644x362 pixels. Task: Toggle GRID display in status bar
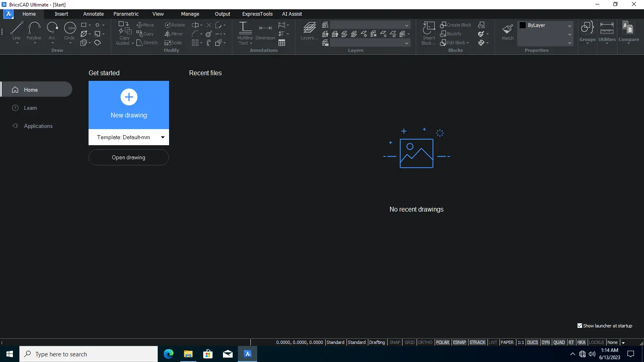(x=409, y=342)
